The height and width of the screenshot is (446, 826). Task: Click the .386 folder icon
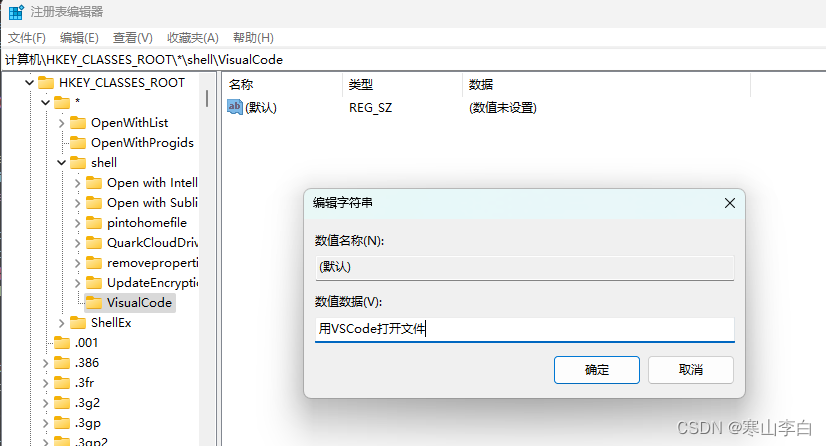click(x=62, y=363)
